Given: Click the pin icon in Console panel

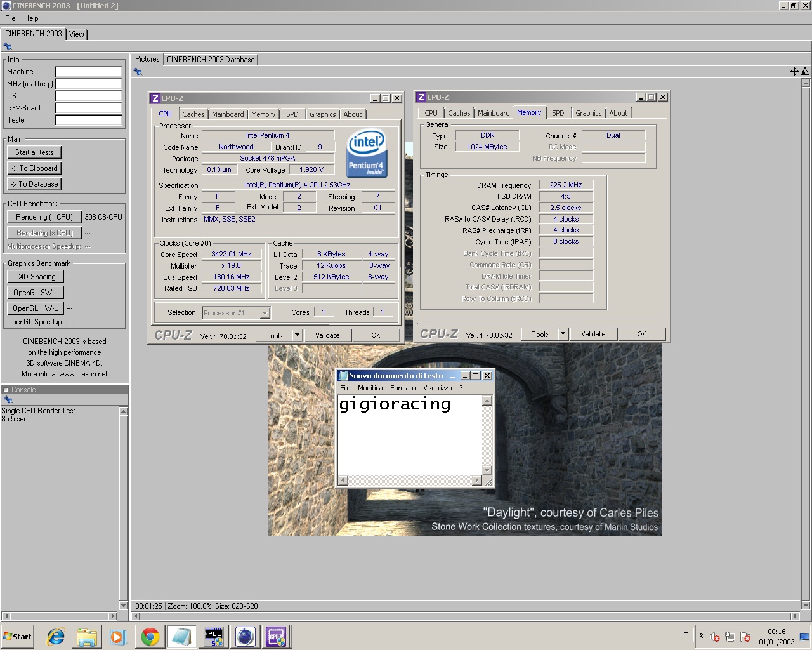Looking at the screenshot, I should coord(8,400).
